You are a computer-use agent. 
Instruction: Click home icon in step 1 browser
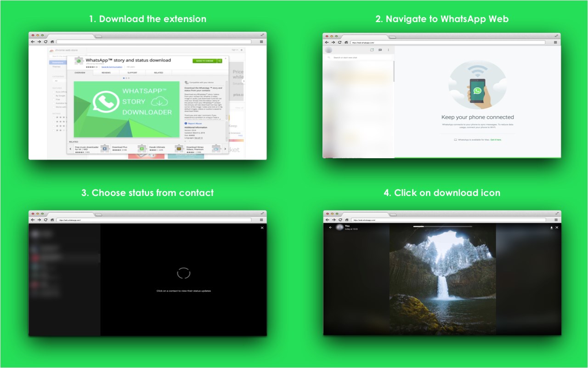(52, 41)
